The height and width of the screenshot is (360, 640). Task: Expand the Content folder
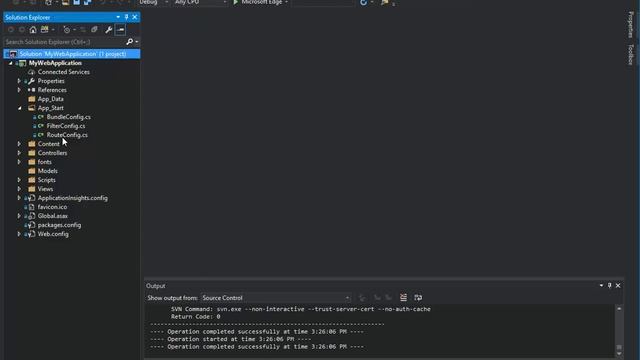19,144
